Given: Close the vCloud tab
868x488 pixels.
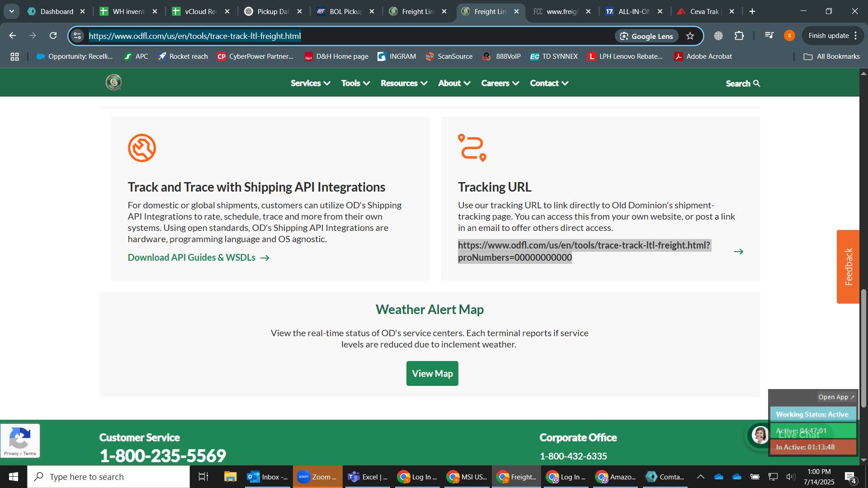Looking at the screenshot, I should point(227,11).
